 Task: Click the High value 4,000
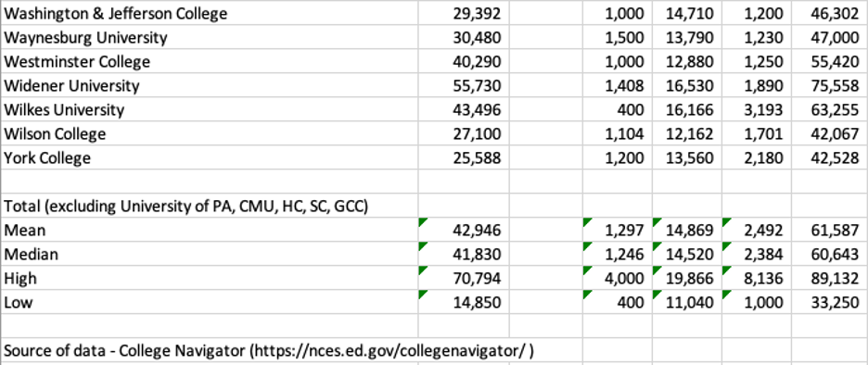[x=618, y=278]
